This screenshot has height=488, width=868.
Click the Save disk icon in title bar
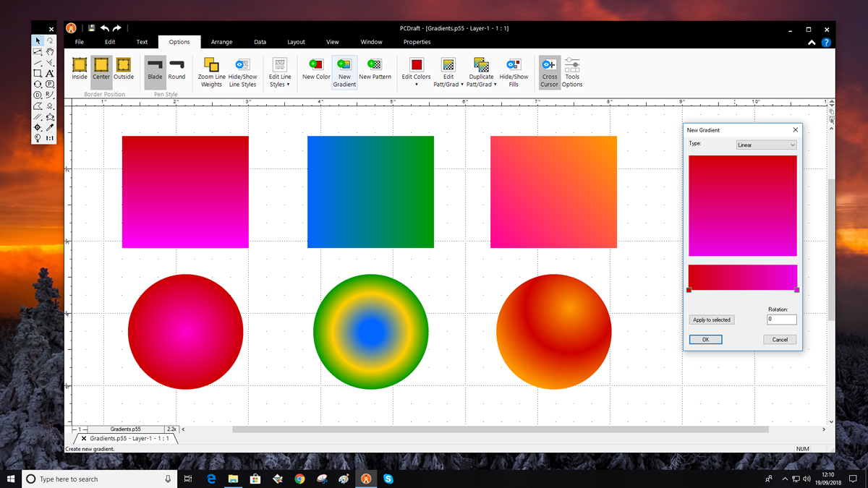(92, 28)
